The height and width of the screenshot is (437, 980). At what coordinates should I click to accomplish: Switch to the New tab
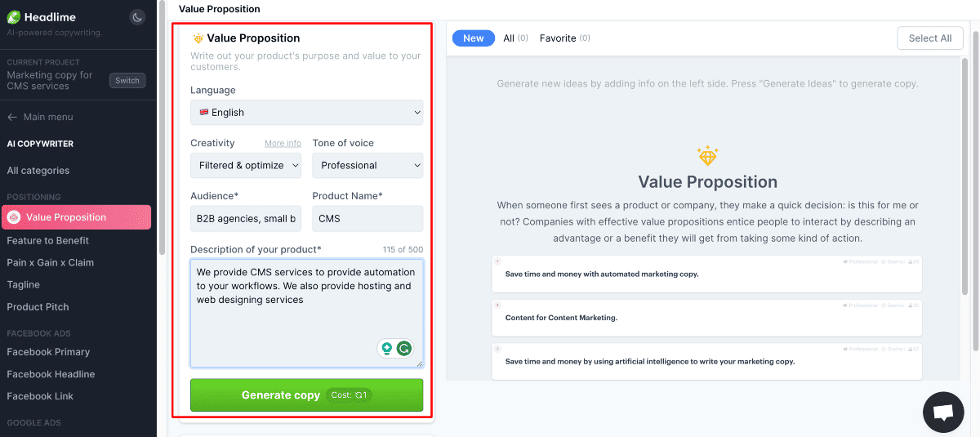pos(474,38)
